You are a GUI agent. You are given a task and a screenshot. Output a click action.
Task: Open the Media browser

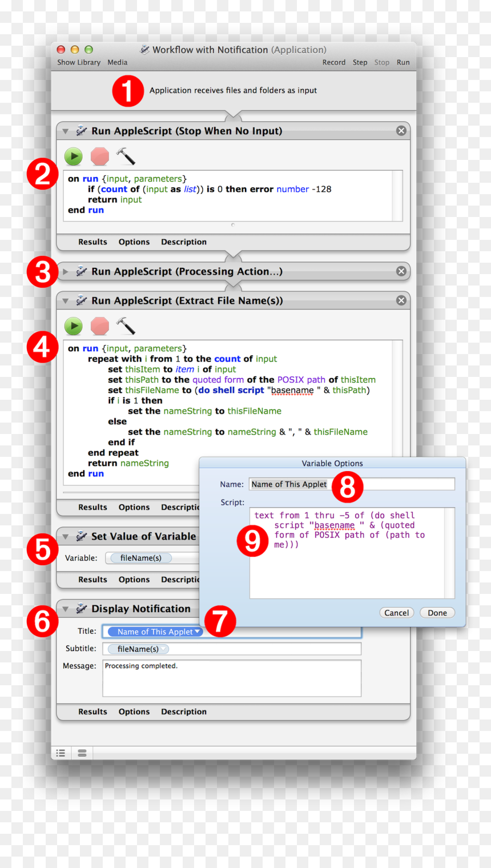(118, 62)
